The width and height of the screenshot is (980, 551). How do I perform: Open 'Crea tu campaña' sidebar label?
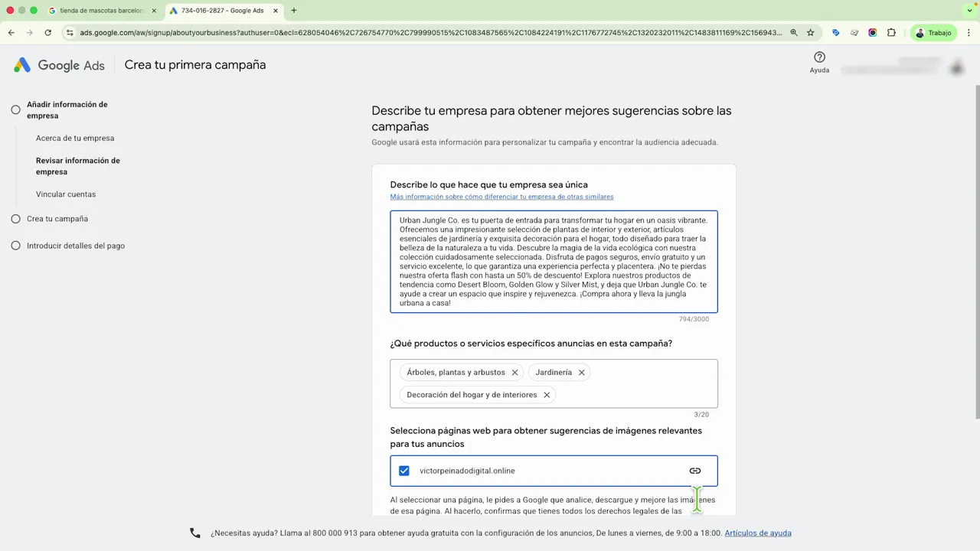(x=57, y=219)
